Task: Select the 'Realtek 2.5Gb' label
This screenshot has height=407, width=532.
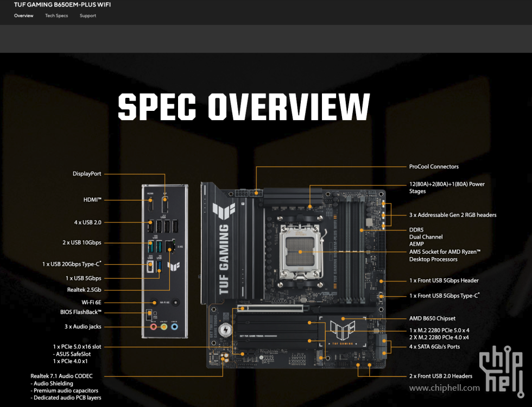Action: (x=84, y=290)
